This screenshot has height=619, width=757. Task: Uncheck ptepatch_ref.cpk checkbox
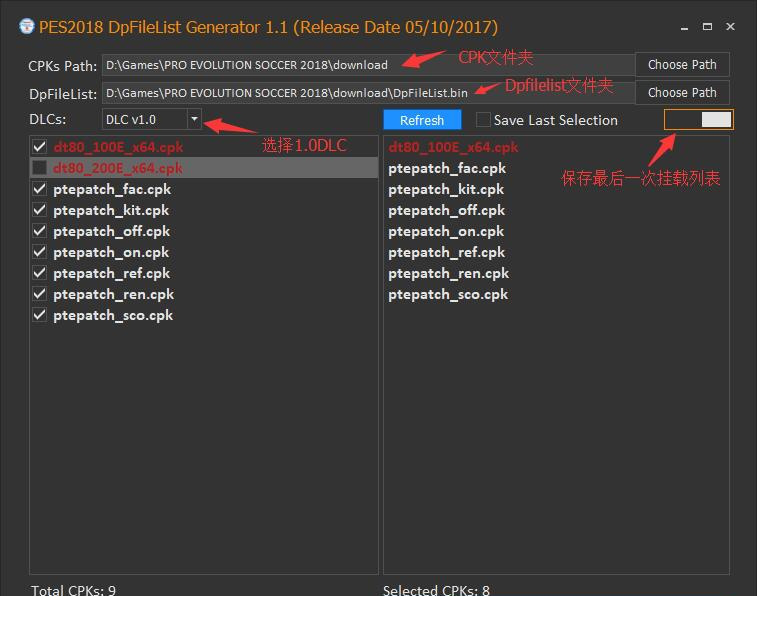(x=40, y=273)
